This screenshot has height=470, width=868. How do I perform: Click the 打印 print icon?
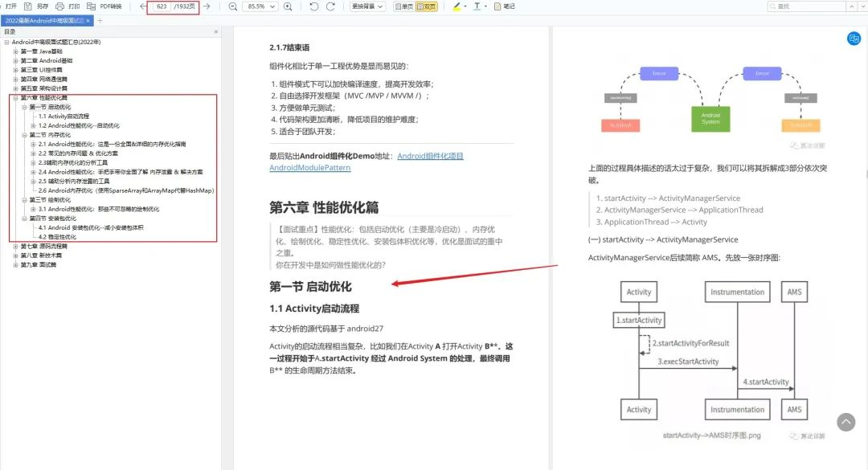click(59, 6)
